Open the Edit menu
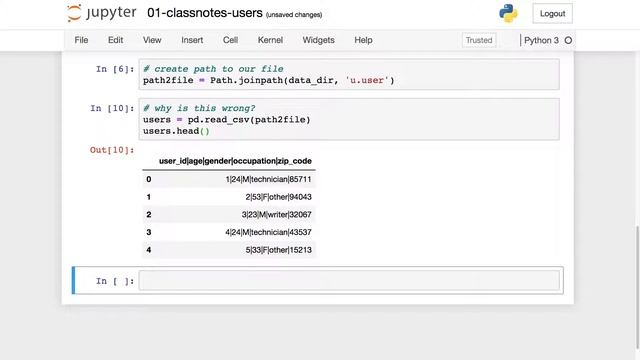 (116, 40)
